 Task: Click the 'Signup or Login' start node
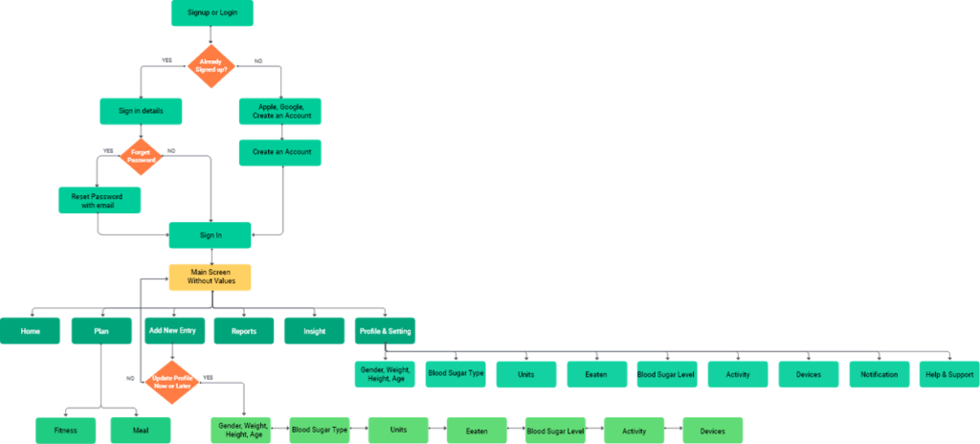[212, 13]
